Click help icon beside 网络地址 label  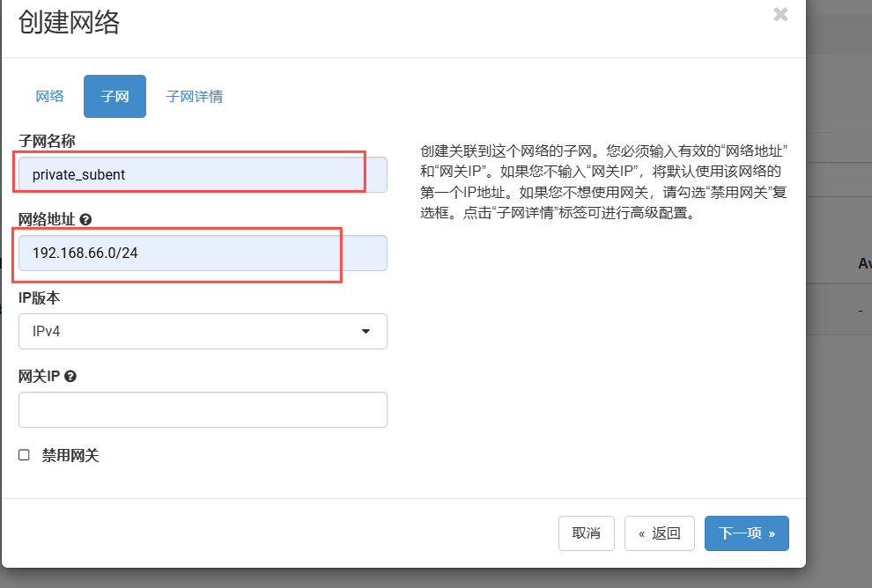(85, 219)
